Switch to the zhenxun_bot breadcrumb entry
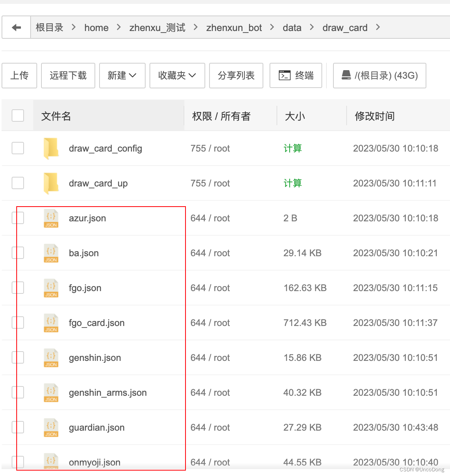 234,27
